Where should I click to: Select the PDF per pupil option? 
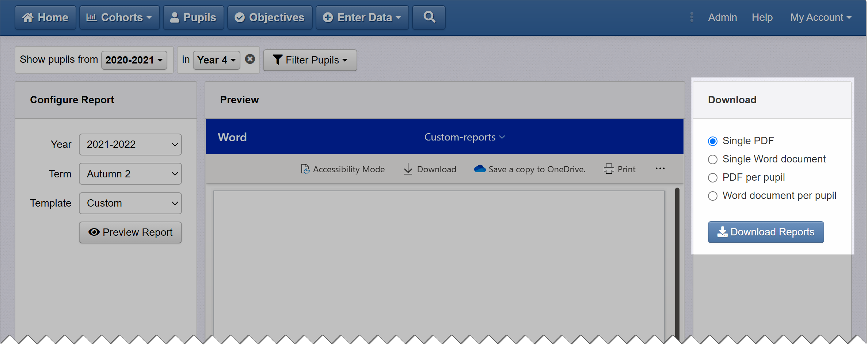click(712, 178)
